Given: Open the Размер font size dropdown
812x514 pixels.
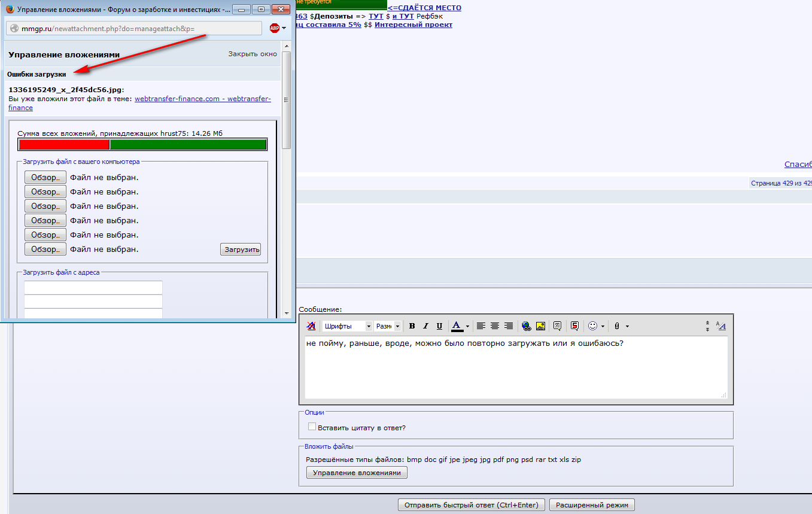Looking at the screenshot, I should pos(383,326).
